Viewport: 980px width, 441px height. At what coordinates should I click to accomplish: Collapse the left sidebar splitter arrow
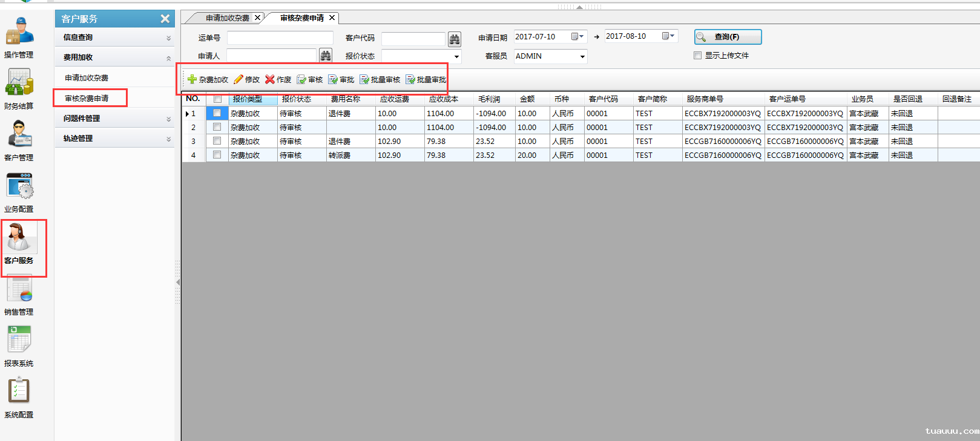pyautogui.click(x=178, y=283)
